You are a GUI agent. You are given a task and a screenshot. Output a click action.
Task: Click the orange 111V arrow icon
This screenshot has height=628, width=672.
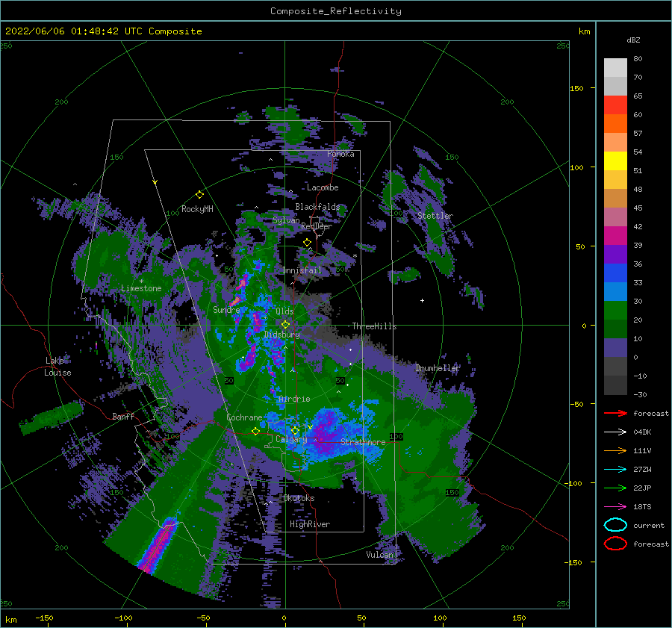[615, 450]
